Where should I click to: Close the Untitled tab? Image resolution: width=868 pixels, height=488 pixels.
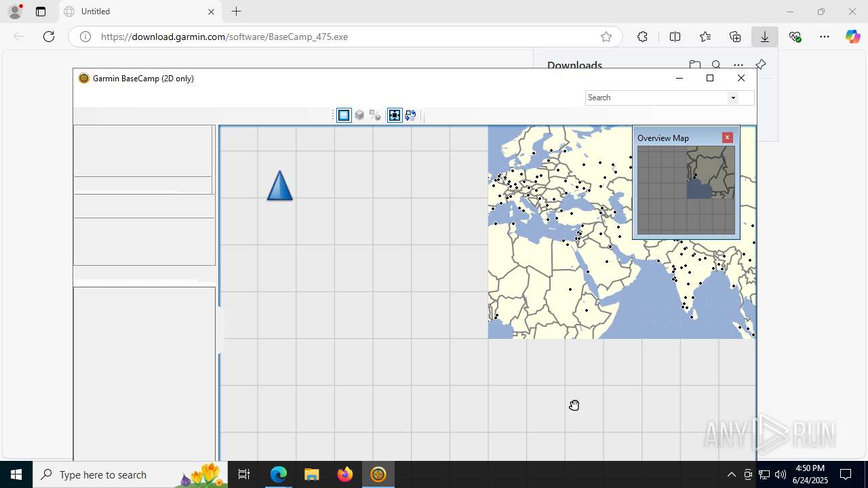click(x=211, y=12)
